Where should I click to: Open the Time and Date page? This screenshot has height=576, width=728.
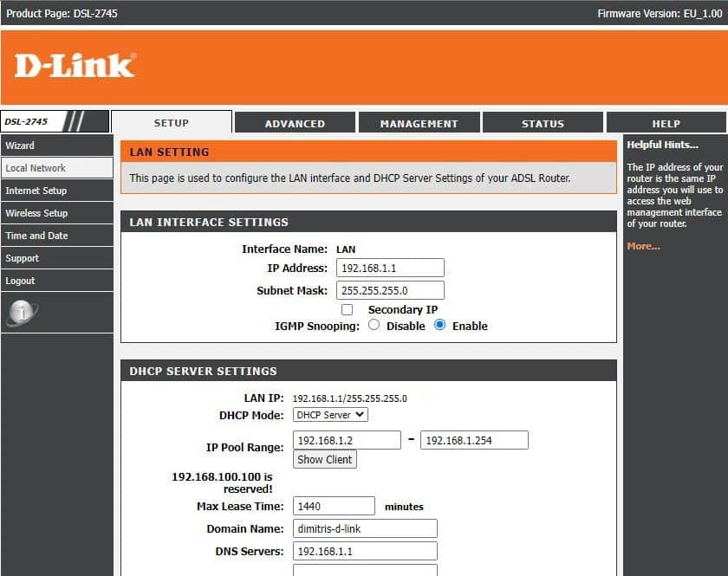tap(36, 235)
